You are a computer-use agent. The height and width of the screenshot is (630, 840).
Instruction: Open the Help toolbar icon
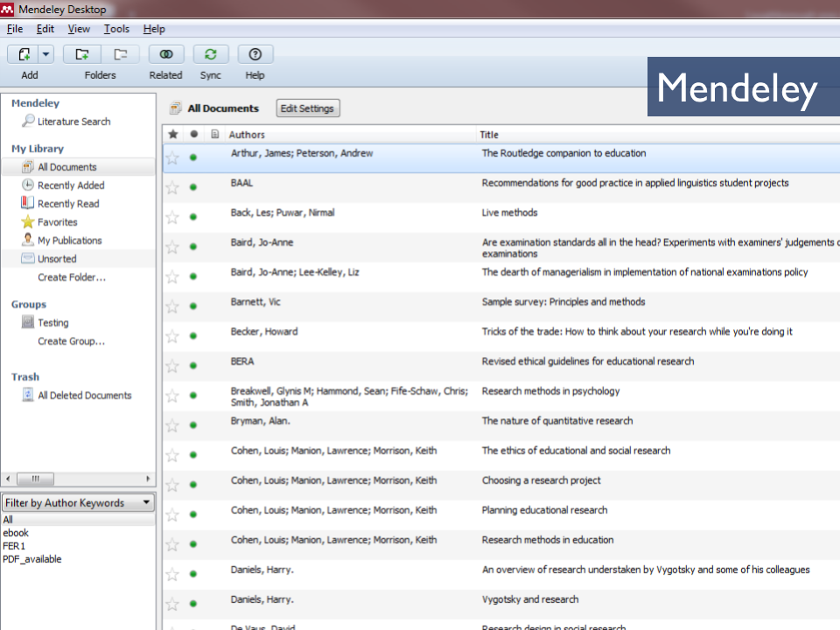click(255, 54)
